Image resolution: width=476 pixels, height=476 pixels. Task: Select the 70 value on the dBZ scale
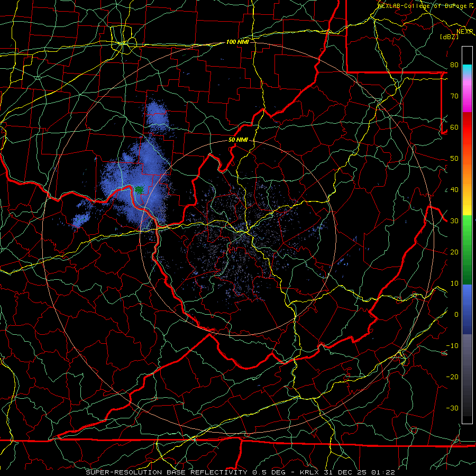pyautogui.click(x=454, y=96)
